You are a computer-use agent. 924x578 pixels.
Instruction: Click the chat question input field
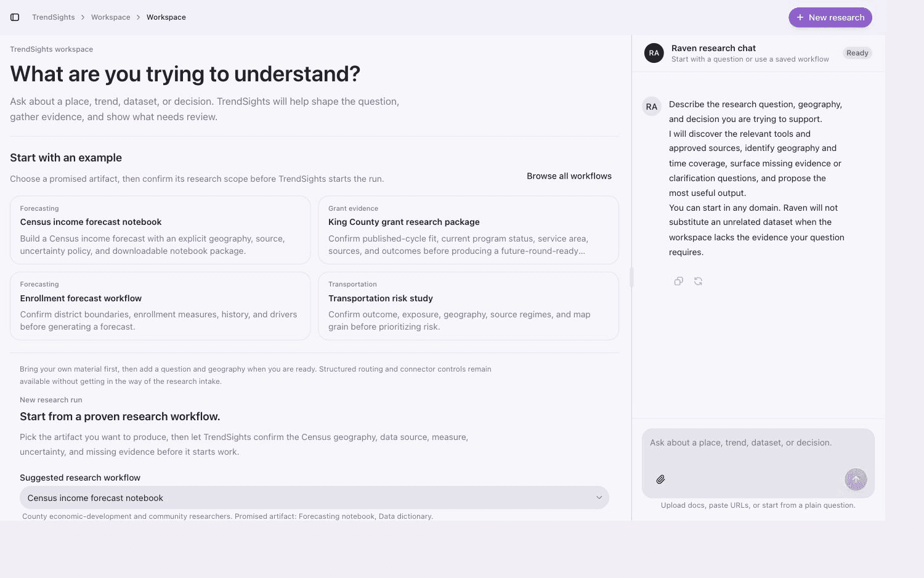(758, 463)
